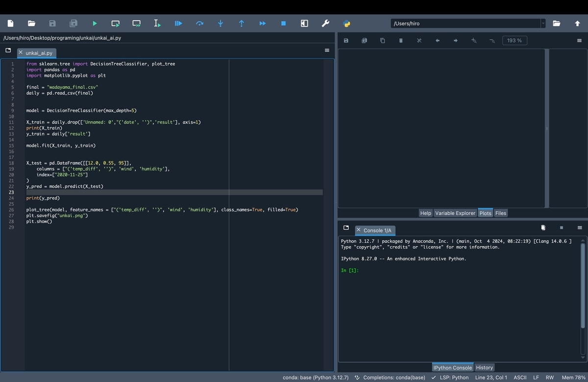The height and width of the screenshot is (382, 588).
Task: Click the 193 % zoom field
Action: [x=514, y=41]
